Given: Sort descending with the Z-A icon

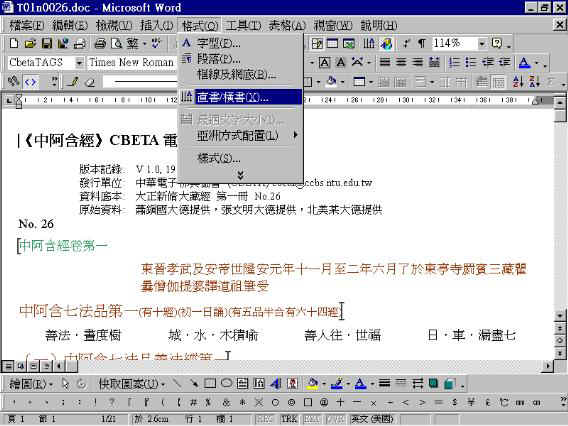Looking at the screenshot, I should [534, 82].
